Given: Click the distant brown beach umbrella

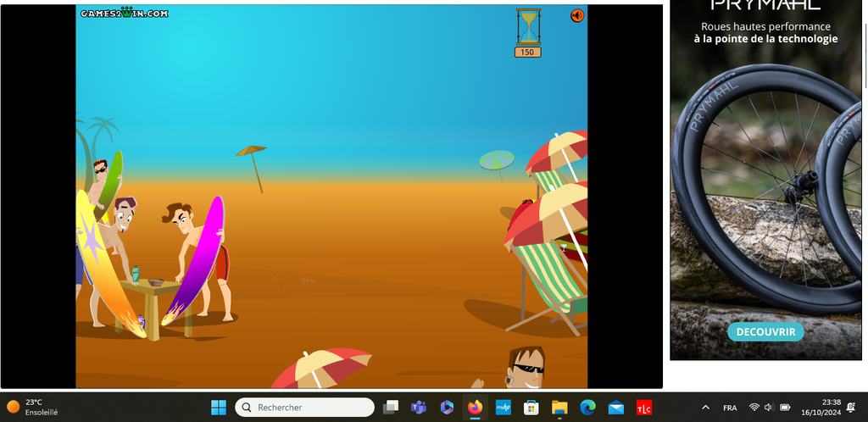Looking at the screenshot, I should [253, 168].
